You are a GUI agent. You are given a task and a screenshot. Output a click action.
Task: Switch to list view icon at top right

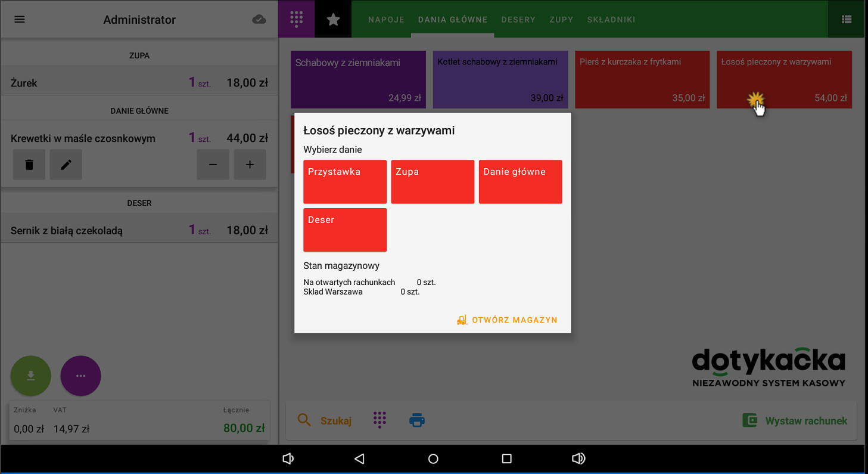846,19
